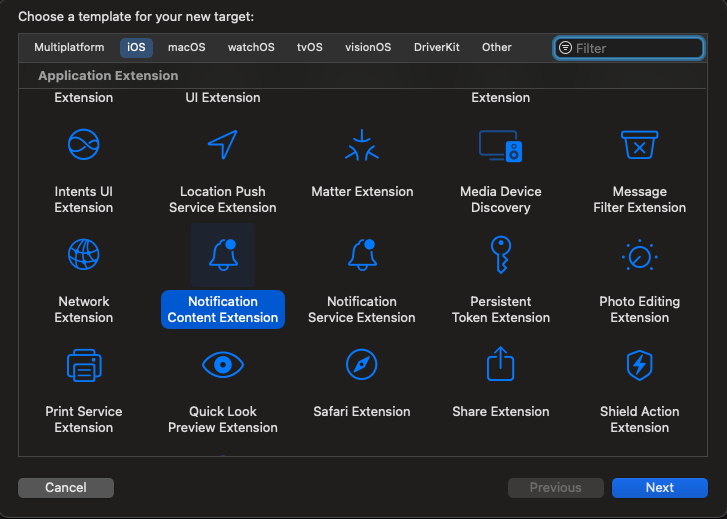
Task: Select the iOS platform tab
Action: [x=136, y=48]
